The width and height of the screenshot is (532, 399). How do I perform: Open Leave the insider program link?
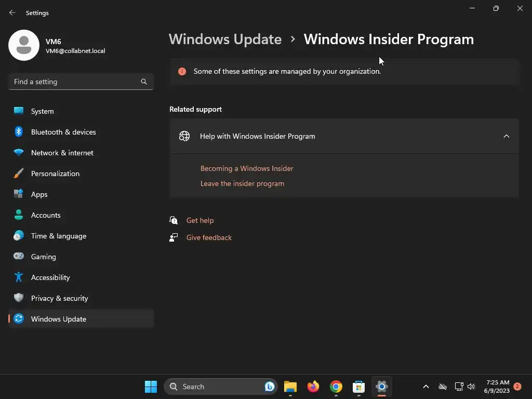(242, 183)
